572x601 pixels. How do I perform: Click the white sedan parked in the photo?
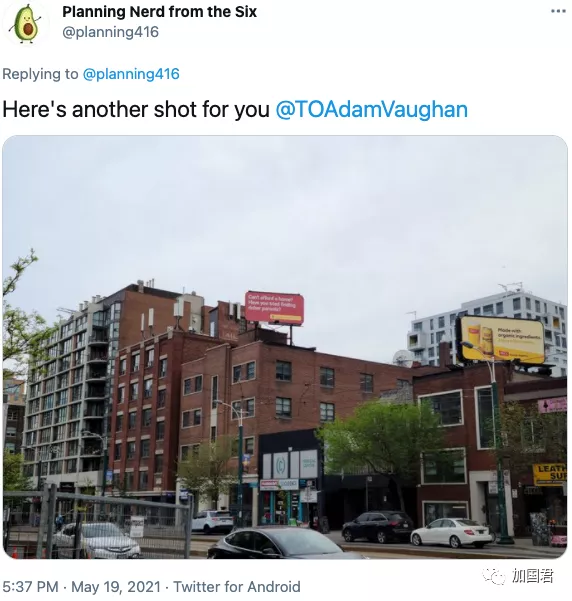451,532
